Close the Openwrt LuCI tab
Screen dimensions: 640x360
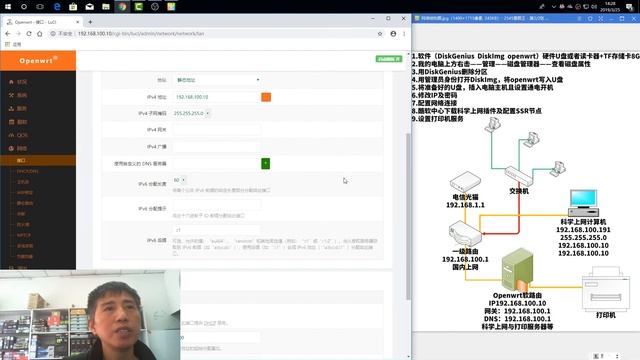[78, 22]
